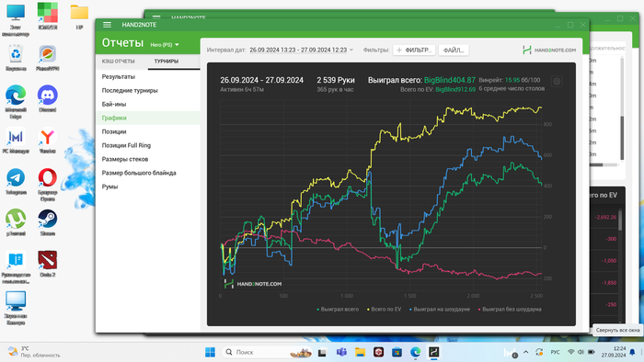Toggle the green total-winnings legend series
Image resolution: width=644 pixels, height=362 pixels.
click(338, 309)
